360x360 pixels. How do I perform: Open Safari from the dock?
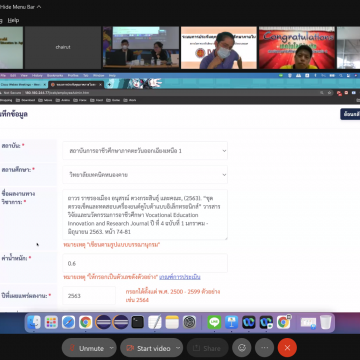tap(68, 322)
